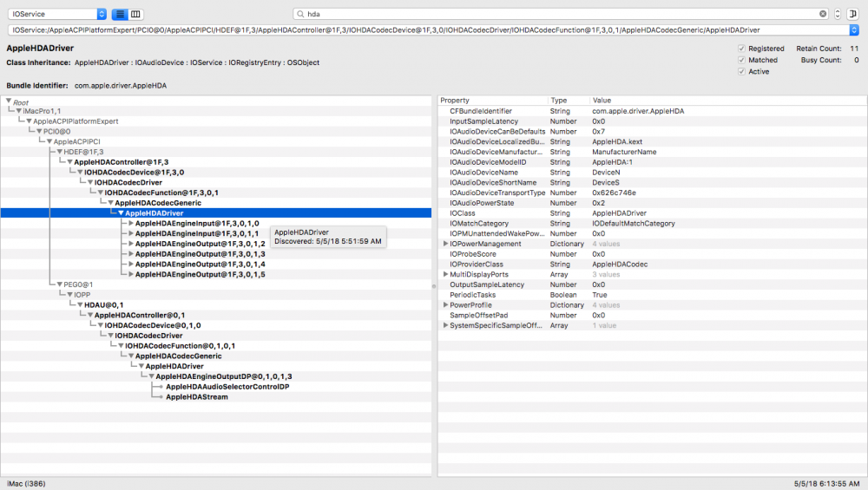868x490 pixels.
Task: Select AppleHDAAudioSelectorControlDP row
Action: pos(216,387)
